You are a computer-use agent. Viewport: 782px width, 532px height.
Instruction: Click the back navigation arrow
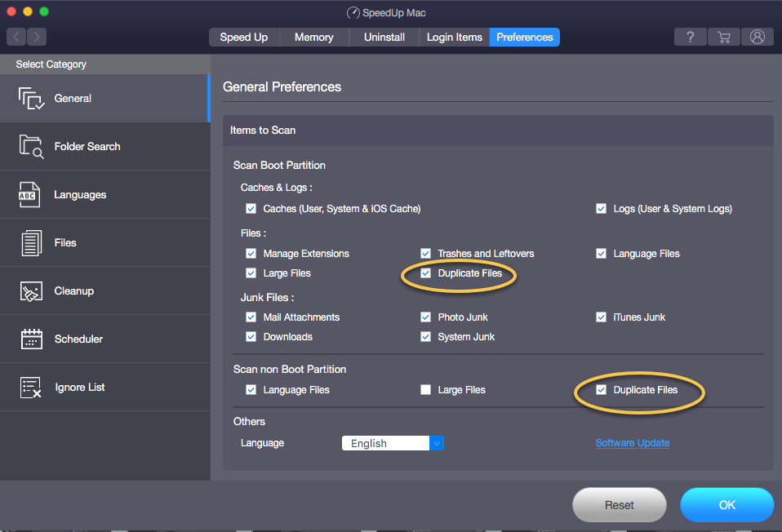16,37
